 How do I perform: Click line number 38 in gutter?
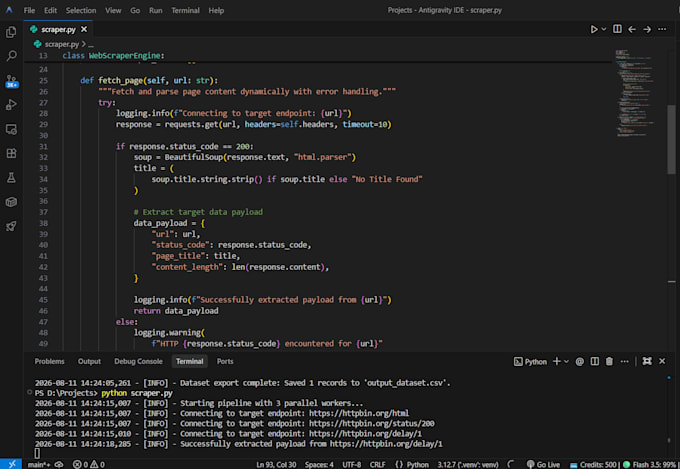coord(43,223)
